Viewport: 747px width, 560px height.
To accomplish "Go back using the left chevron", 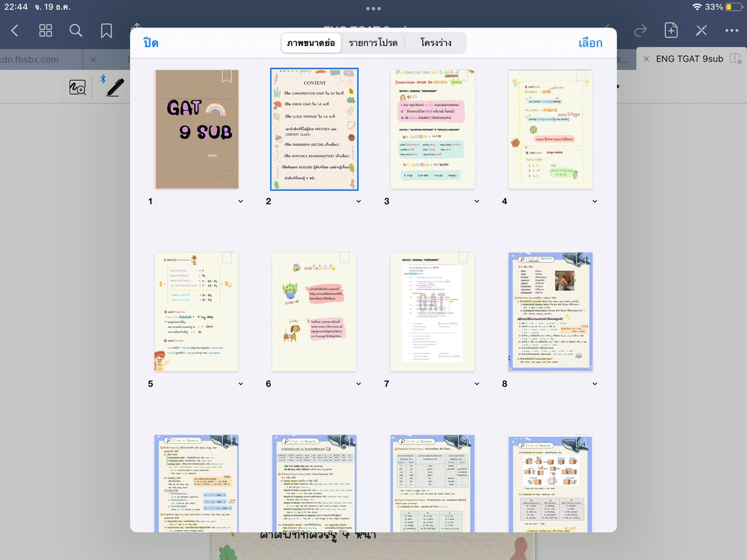I will pos(15,30).
